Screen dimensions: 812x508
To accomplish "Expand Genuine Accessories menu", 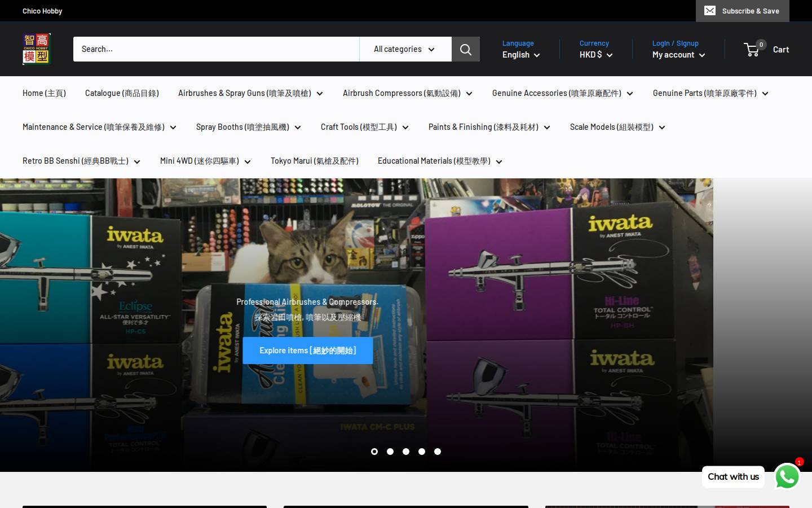I will pyautogui.click(x=563, y=93).
